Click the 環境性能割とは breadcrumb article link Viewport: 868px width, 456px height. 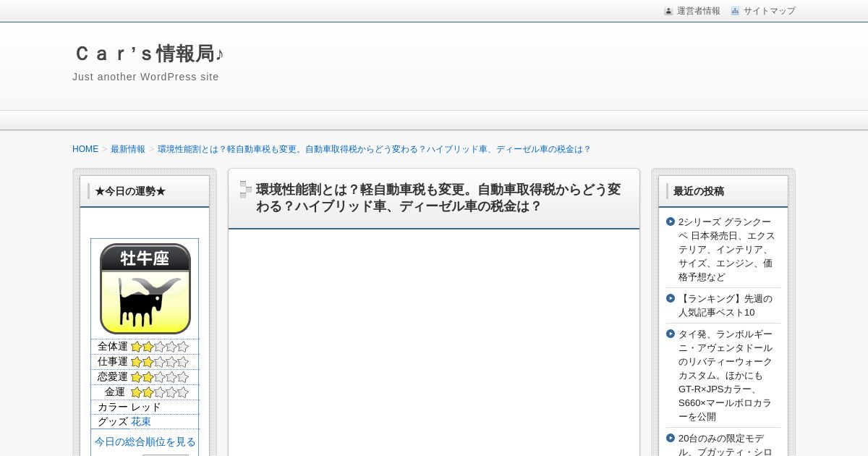(374, 149)
